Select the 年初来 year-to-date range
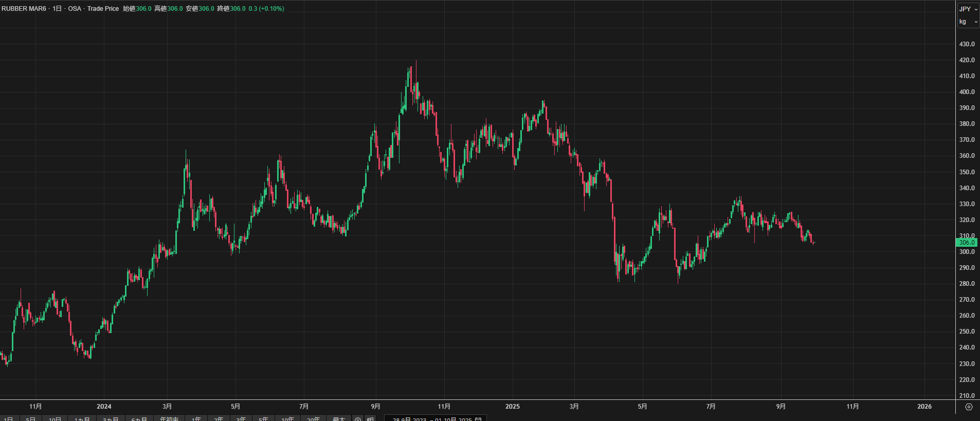The height and width of the screenshot is (421, 980). click(x=169, y=419)
